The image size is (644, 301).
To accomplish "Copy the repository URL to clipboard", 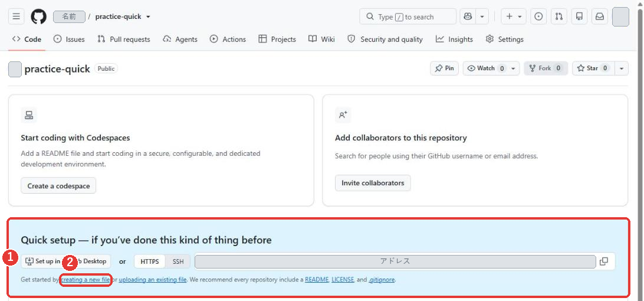I will pos(604,261).
